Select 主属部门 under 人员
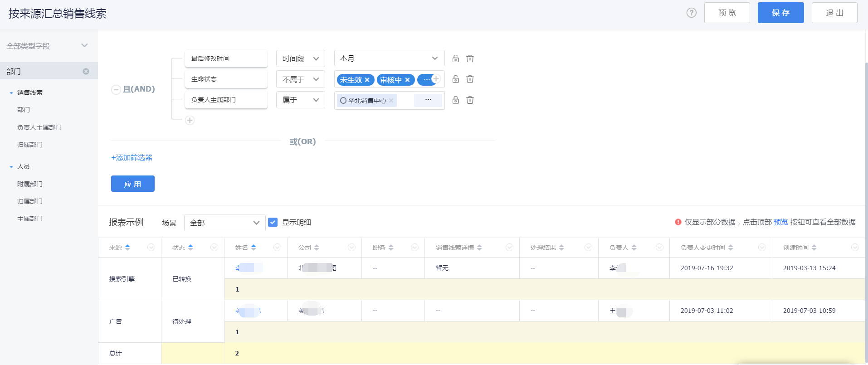The height and width of the screenshot is (365, 868). pos(30,219)
